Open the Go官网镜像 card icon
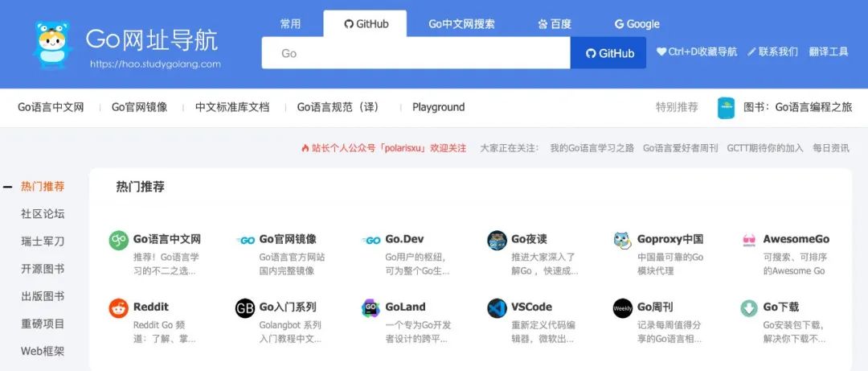The height and width of the screenshot is (371, 868). pyautogui.click(x=245, y=240)
